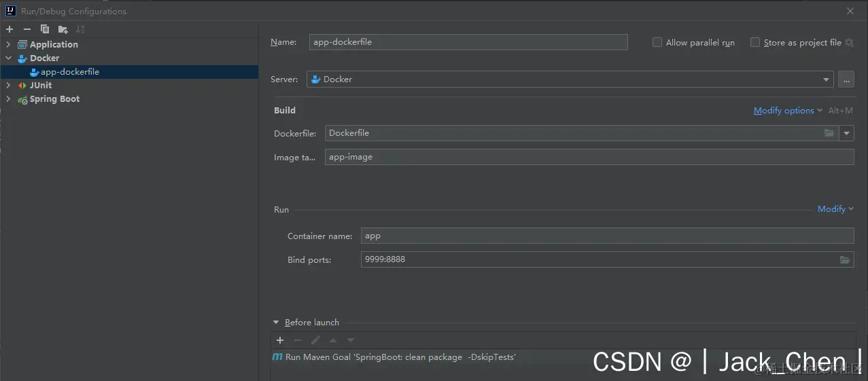Image resolution: width=868 pixels, height=381 pixels.
Task: Click the JUnit category icon
Action: click(x=22, y=86)
